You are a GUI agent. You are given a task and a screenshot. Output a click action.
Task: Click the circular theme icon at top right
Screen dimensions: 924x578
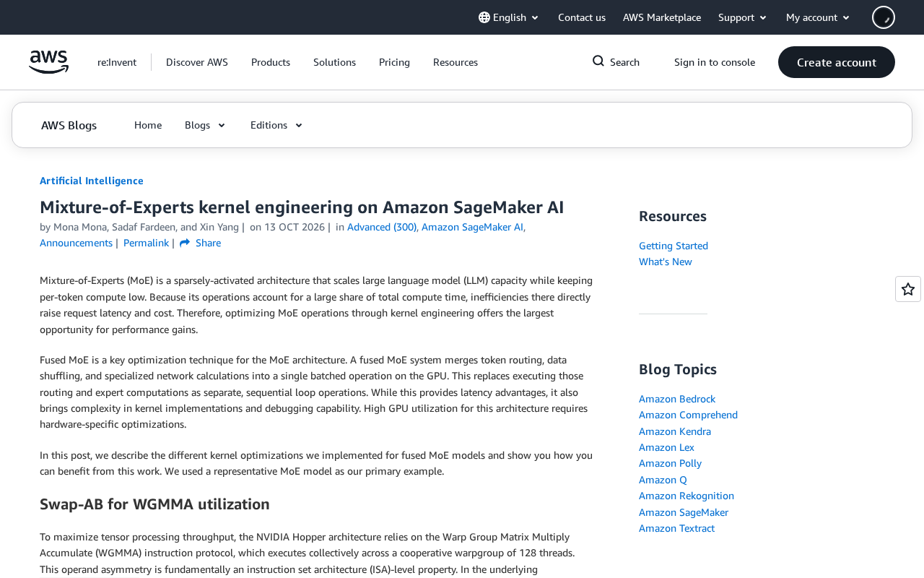point(884,17)
